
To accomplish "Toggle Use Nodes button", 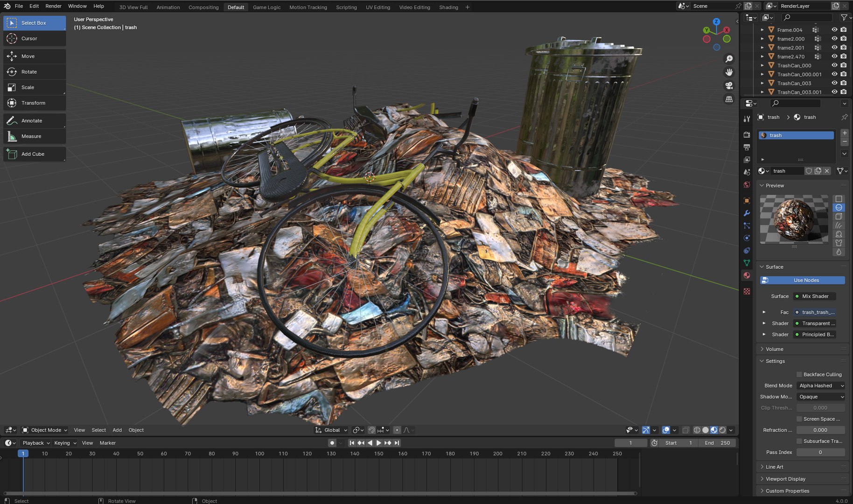I will click(802, 280).
